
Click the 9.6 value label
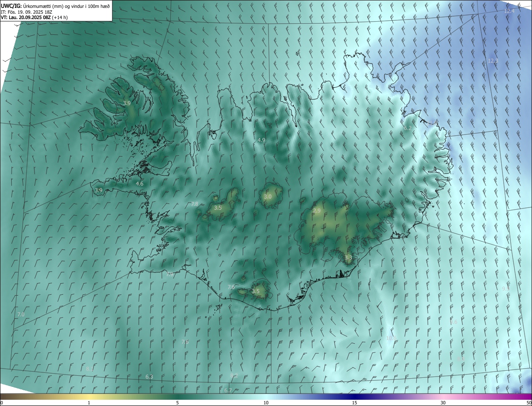[453, 322]
